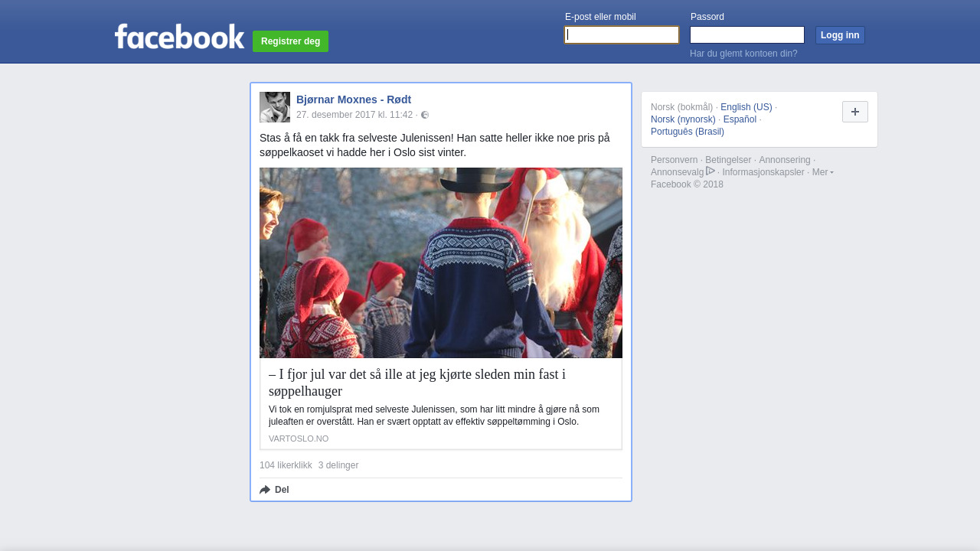Image resolution: width=980 pixels, height=551 pixels.
Task: Open Har du glemt kontoen din link
Action: [x=743, y=54]
